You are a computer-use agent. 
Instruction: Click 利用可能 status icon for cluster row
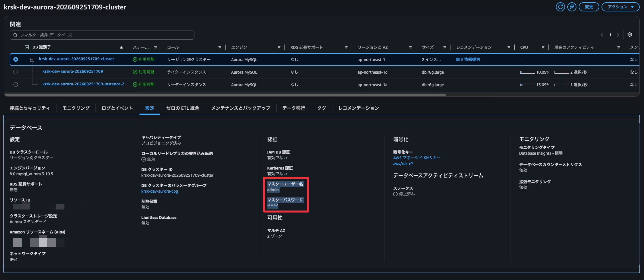(135, 59)
